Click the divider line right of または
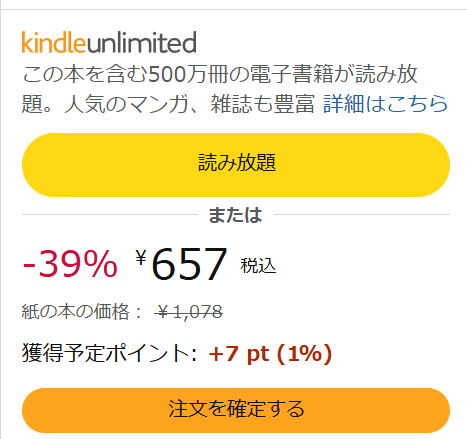Screen dimensions: 467x439 tap(362, 215)
